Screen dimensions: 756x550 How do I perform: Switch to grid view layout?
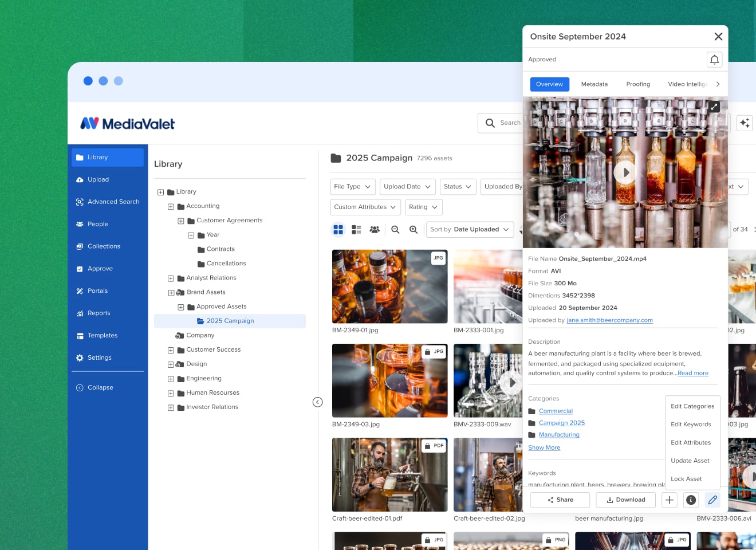(338, 230)
